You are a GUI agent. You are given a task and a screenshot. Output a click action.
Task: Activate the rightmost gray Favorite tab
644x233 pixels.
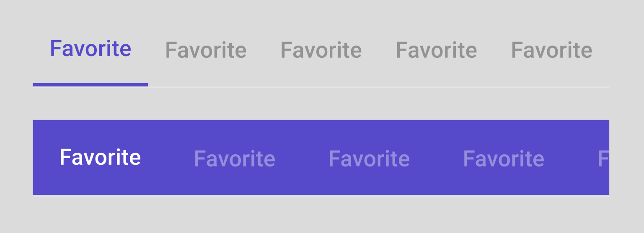point(551,51)
